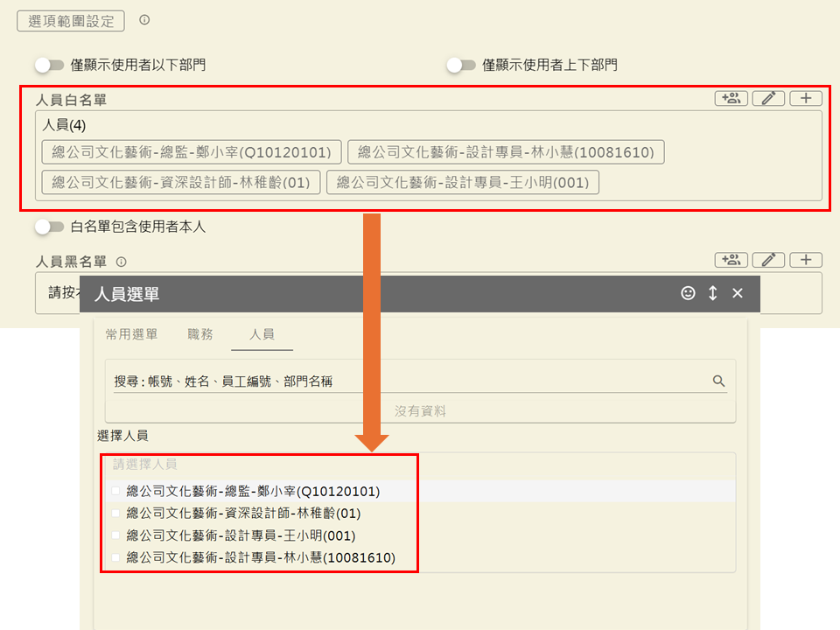840x630 pixels.
Task: Click 請選擇人員 selection field
Action: [x=420, y=465]
